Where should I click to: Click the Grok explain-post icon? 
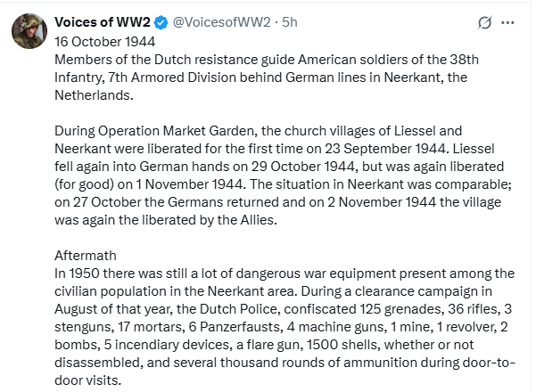485,20
